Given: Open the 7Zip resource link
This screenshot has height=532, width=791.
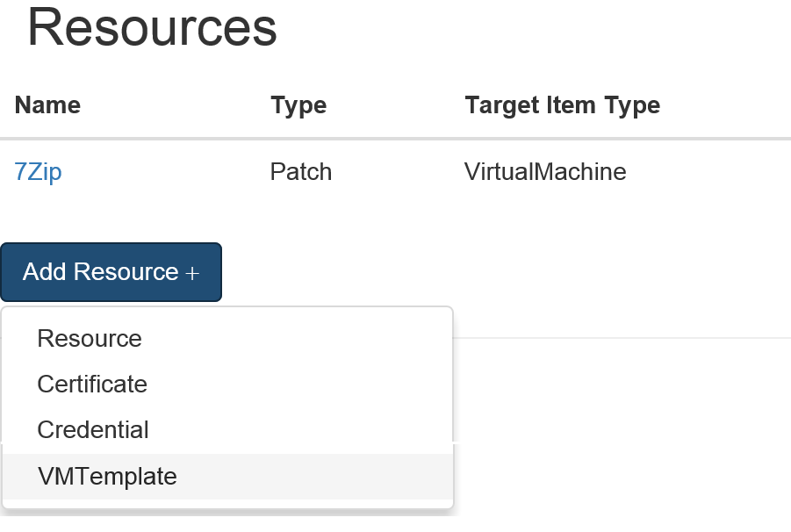Looking at the screenshot, I should tap(38, 172).
